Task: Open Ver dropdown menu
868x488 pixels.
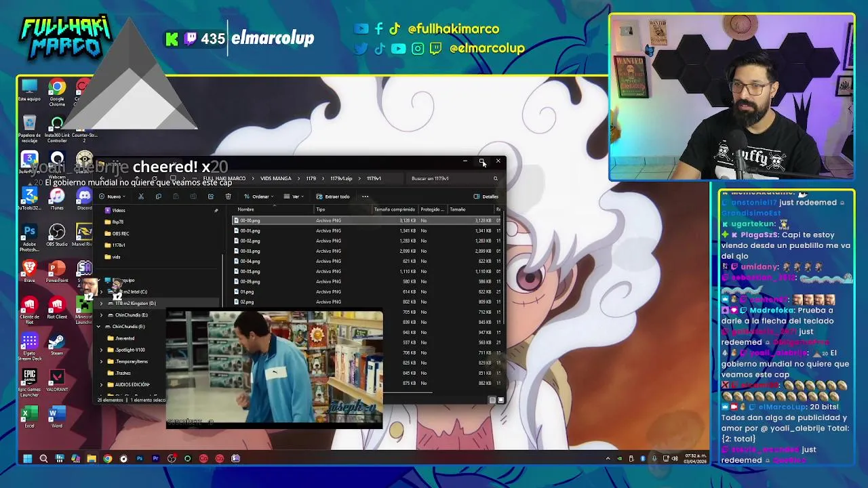Action: (x=294, y=197)
